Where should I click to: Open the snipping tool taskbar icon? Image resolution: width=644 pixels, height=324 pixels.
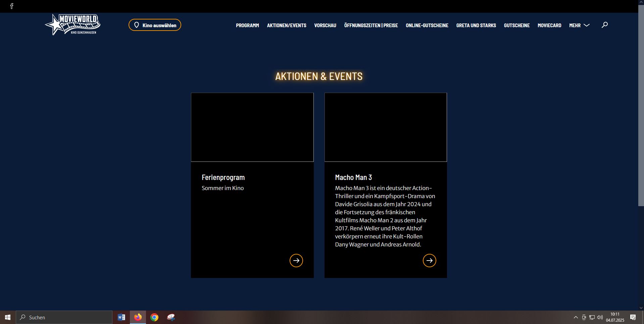171,317
